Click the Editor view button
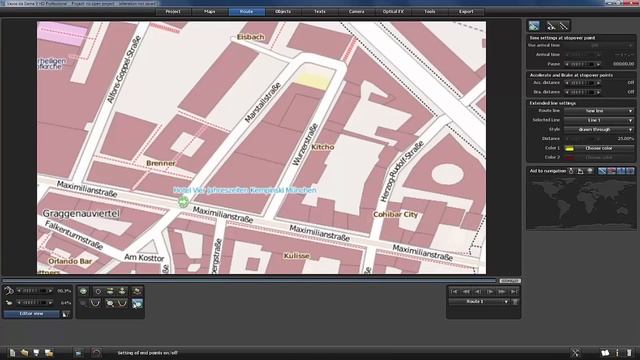The height and width of the screenshot is (360, 640). (32, 314)
